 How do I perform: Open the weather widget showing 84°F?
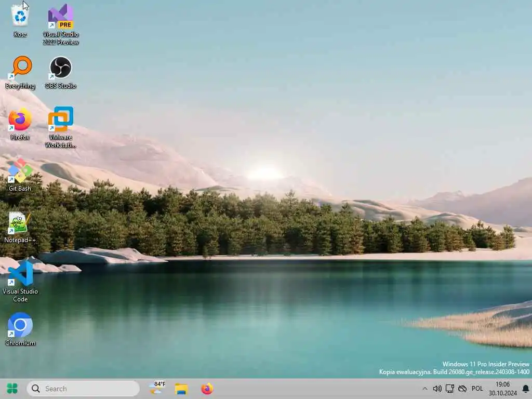tap(157, 388)
